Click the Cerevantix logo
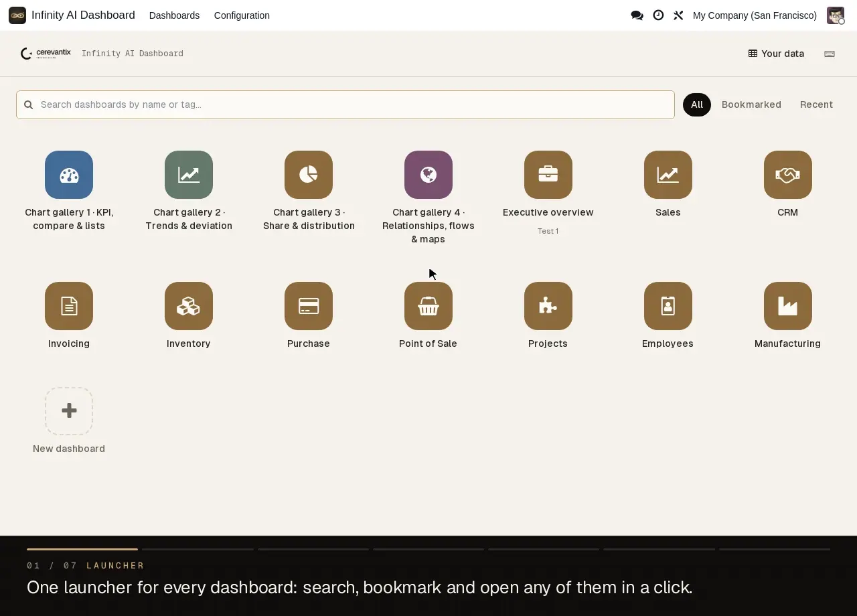The image size is (857, 616). (46, 54)
